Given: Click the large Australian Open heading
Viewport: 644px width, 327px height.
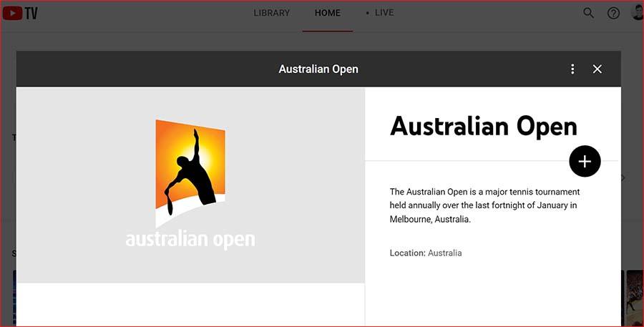Looking at the screenshot, I should (484, 126).
